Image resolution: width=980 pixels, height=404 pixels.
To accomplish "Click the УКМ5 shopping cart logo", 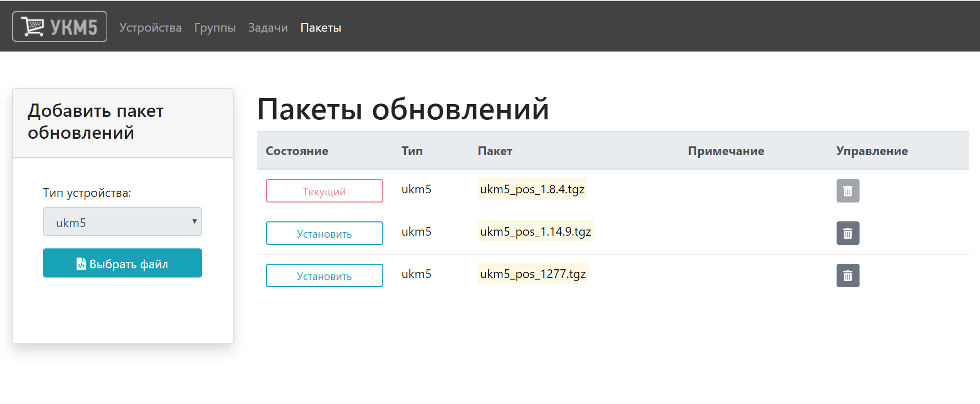I will (x=60, y=27).
